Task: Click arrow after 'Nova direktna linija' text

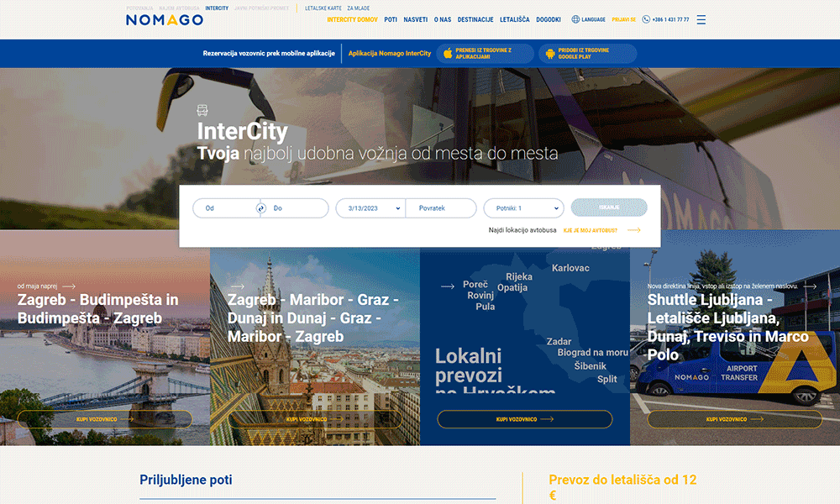Action: click(810, 286)
